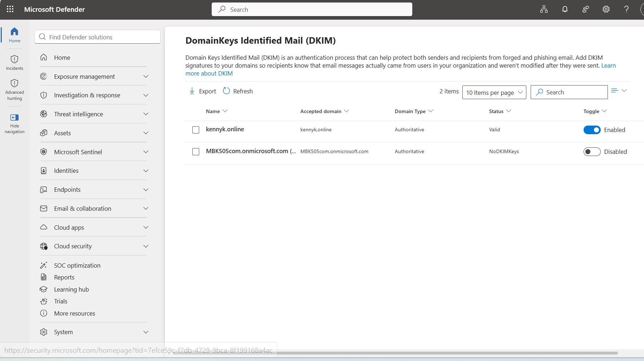Sort by the Toggle column header

click(595, 111)
